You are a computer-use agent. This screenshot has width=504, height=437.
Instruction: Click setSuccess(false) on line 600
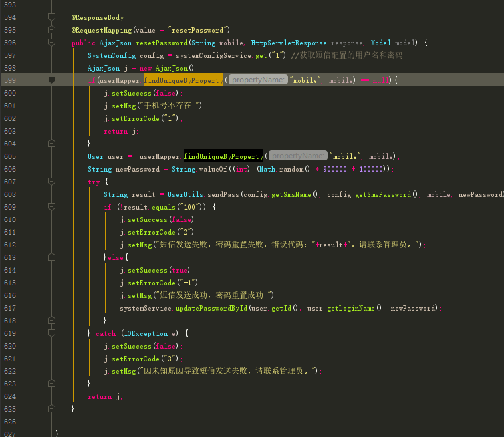145,94
